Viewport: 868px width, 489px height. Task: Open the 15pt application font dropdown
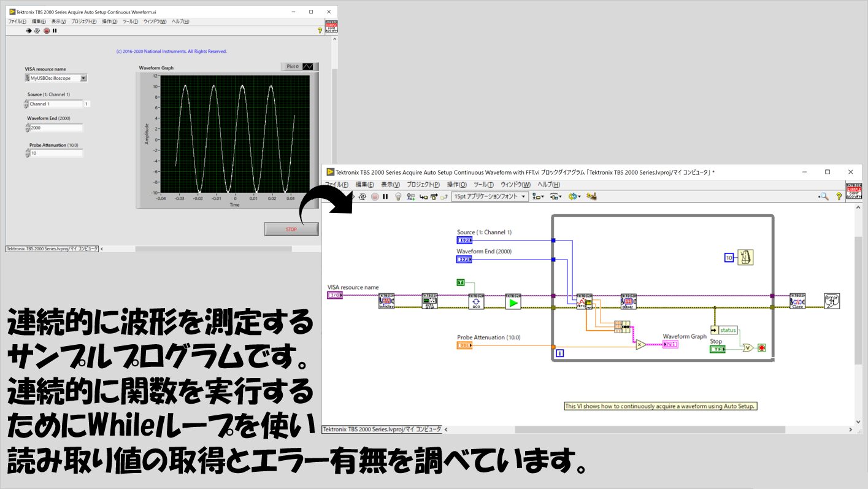click(490, 196)
